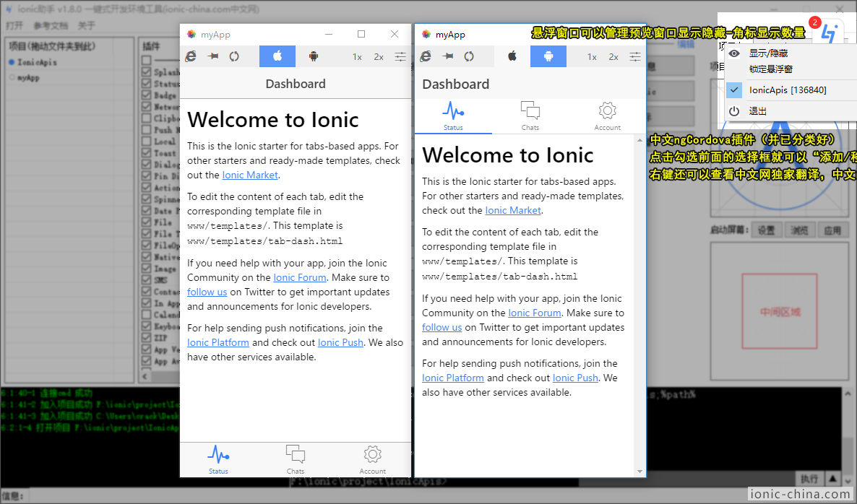This screenshot has width=857, height=504.
Task: Select Android mode in right preview
Action: [548, 56]
